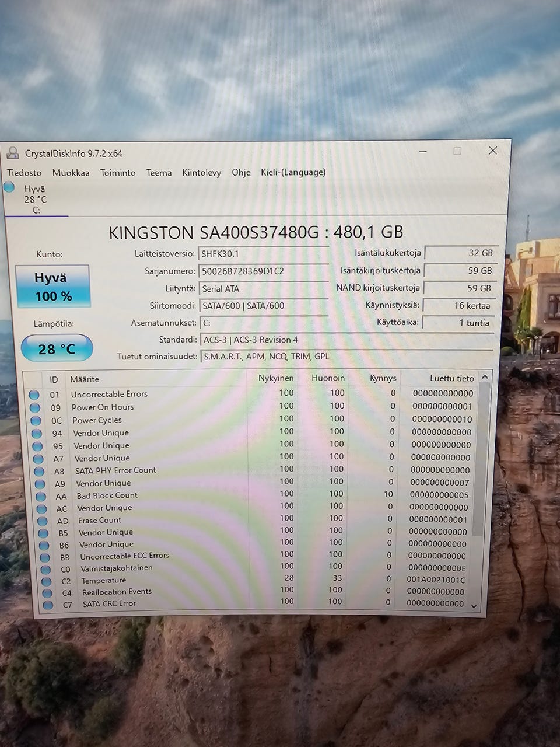
Task: Click the Valmistajakohtainen raw value 00000000000E
Action: (x=437, y=568)
